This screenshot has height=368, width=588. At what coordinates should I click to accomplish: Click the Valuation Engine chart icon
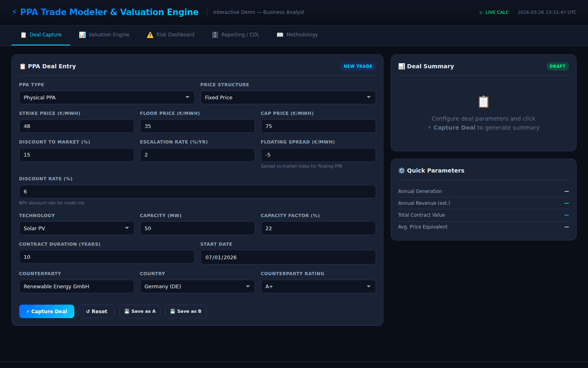(82, 34)
